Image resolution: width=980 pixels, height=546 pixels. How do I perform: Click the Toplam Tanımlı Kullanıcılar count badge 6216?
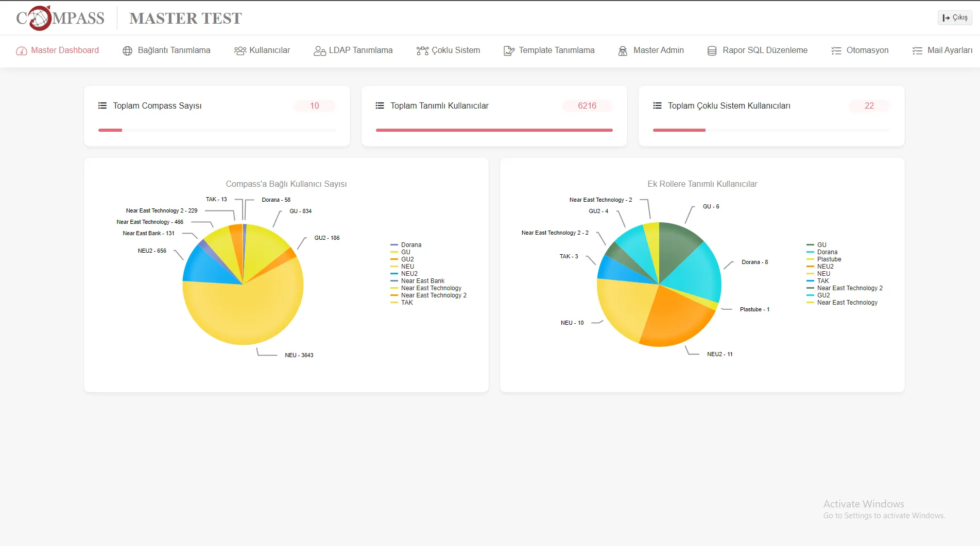click(x=587, y=105)
